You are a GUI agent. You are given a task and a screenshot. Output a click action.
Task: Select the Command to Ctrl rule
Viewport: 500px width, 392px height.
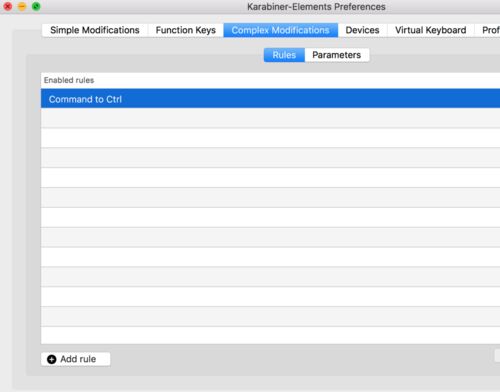pos(270,98)
